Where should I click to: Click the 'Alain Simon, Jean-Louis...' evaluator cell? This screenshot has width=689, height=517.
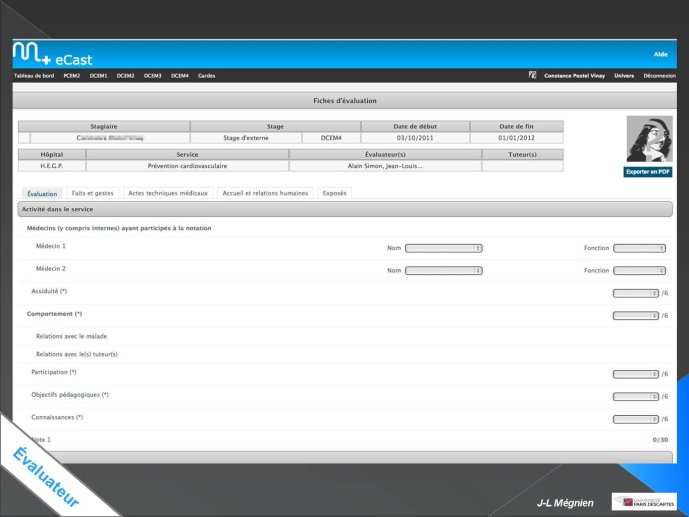coord(385,166)
